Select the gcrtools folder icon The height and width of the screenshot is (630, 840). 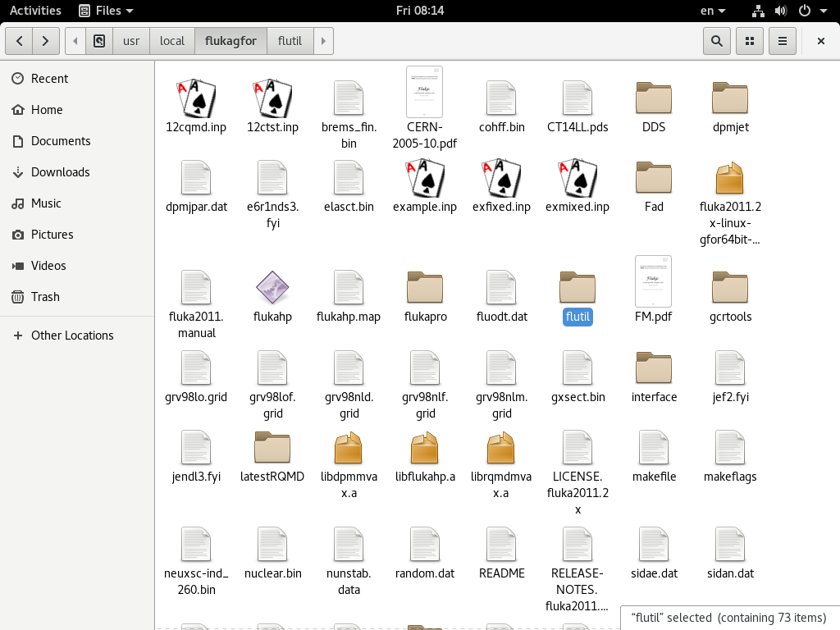pos(730,287)
